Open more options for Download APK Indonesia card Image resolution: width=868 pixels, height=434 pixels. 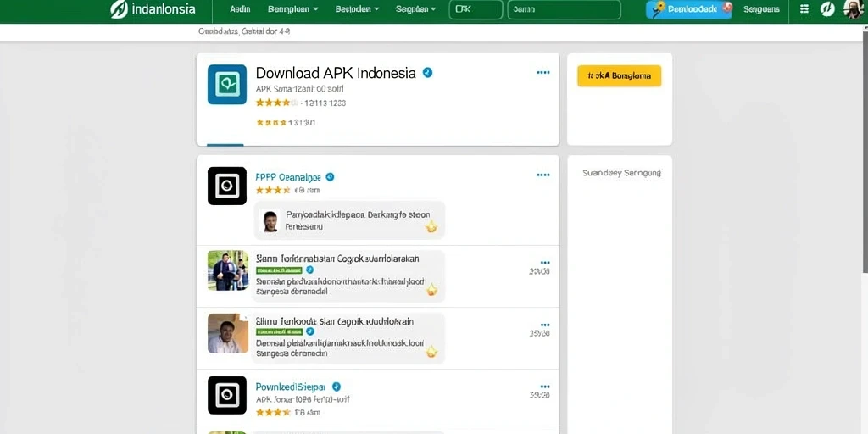[543, 73]
